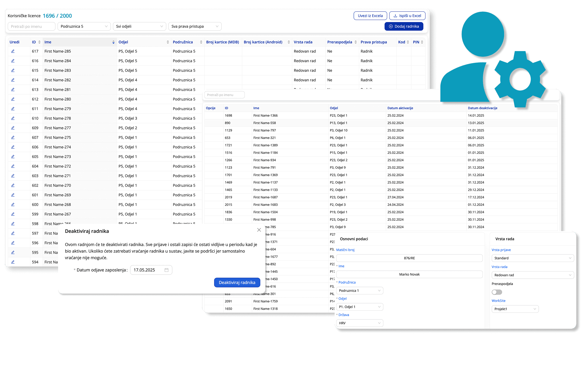Close the Deaktiviraj radnika dialog

pyautogui.click(x=259, y=230)
